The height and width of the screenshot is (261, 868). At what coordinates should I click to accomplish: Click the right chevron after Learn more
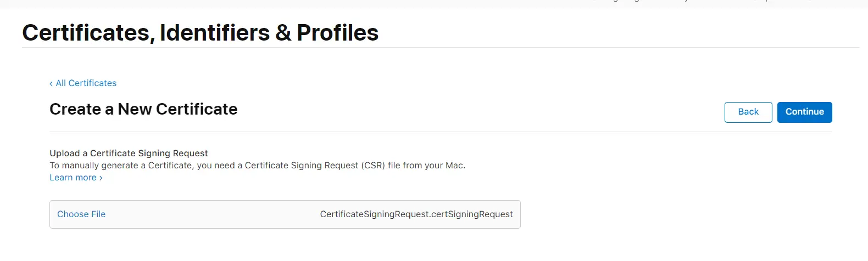pyautogui.click(x=101, y=178)
